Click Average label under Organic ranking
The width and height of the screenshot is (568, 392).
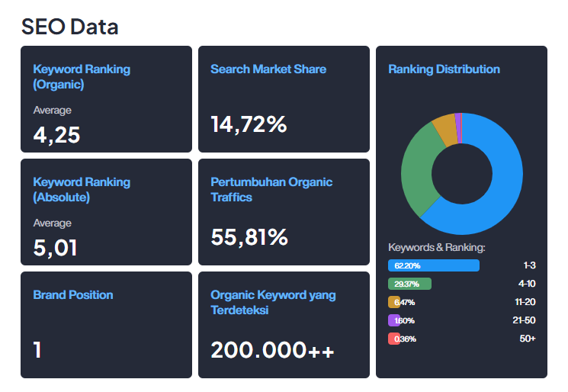52,110
